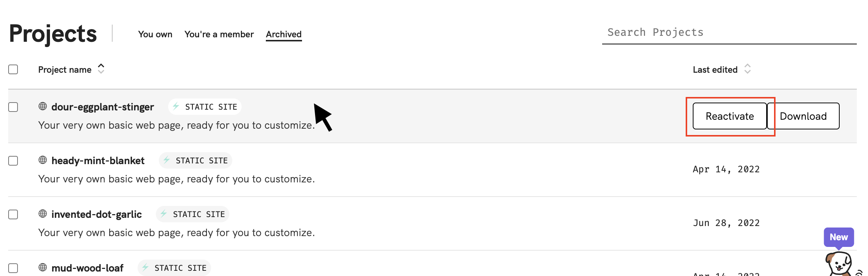Select the Archived tab

click(x=284, y=34)
